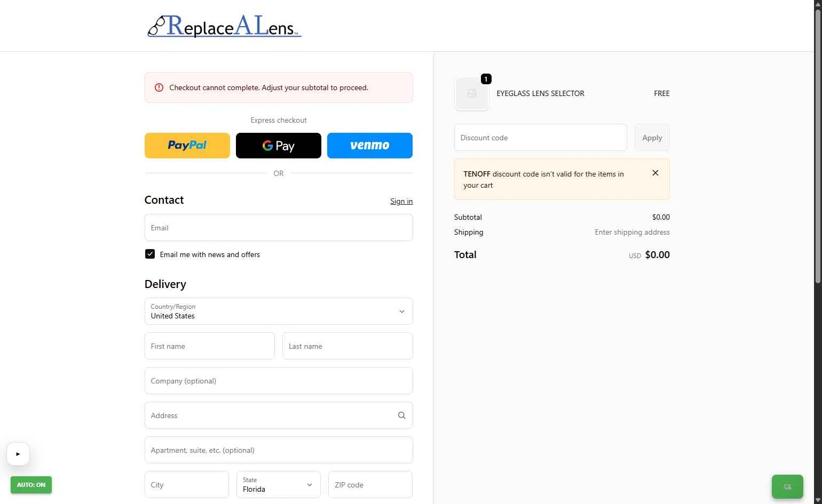Click the ReplaceALens logo
Viewport: 822px width, 504px height.
coord(224,26)
